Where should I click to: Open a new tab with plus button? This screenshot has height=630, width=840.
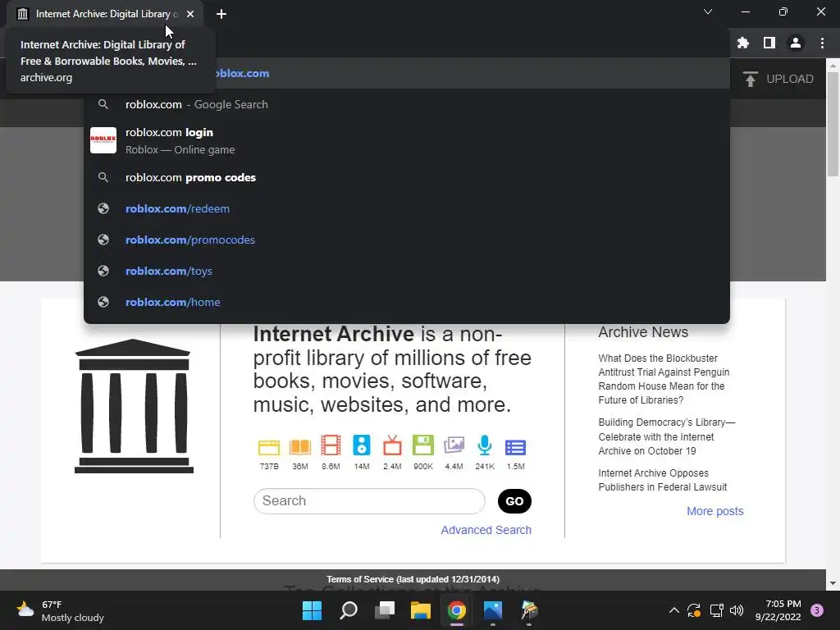221,14
